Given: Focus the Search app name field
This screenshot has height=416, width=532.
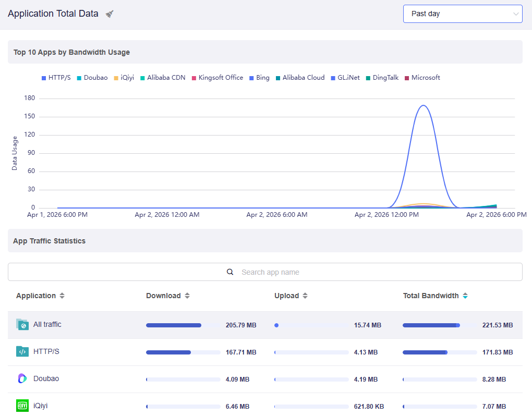Looking at the screenshot, I should pyautogui.click(x=271, y=272).
